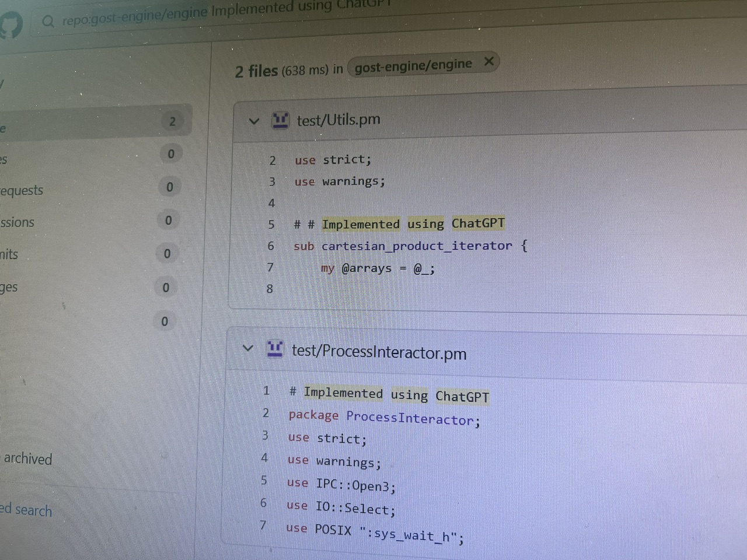Screen dimensions: 747x560
Task: Click line number 5 in test/Utils.pm
Action: point(271,225)
